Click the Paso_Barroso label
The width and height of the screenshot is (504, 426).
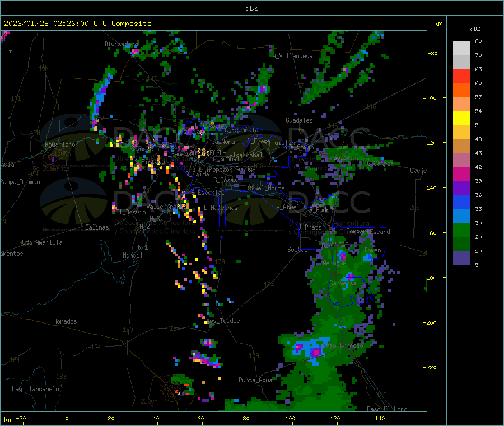coord(343,345)
